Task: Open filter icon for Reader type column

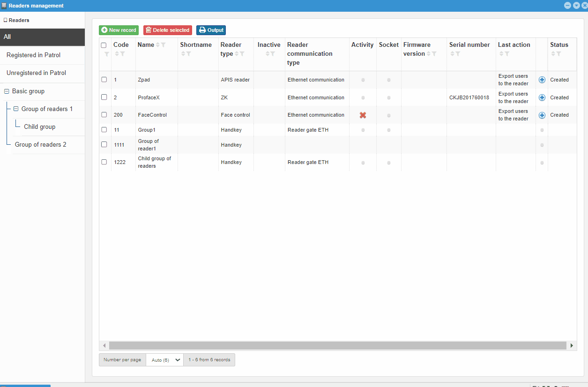Action: (x=242, y=54)
